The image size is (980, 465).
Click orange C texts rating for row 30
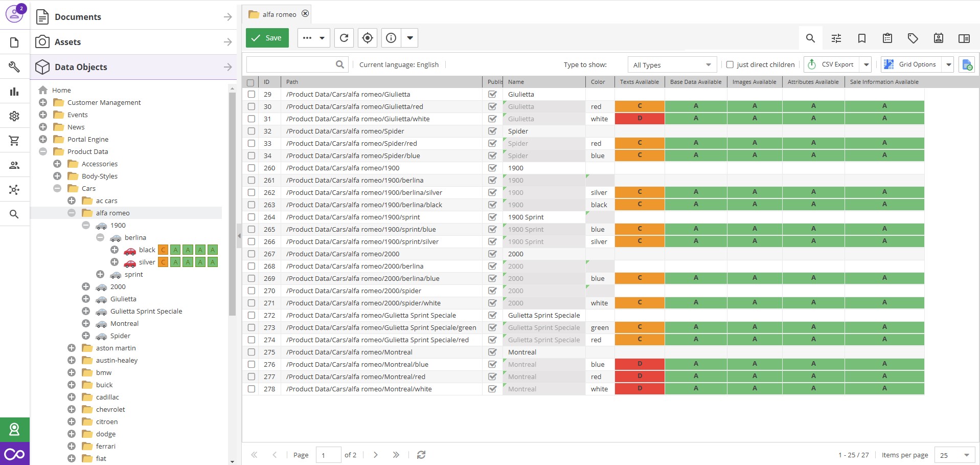point(640,106)
